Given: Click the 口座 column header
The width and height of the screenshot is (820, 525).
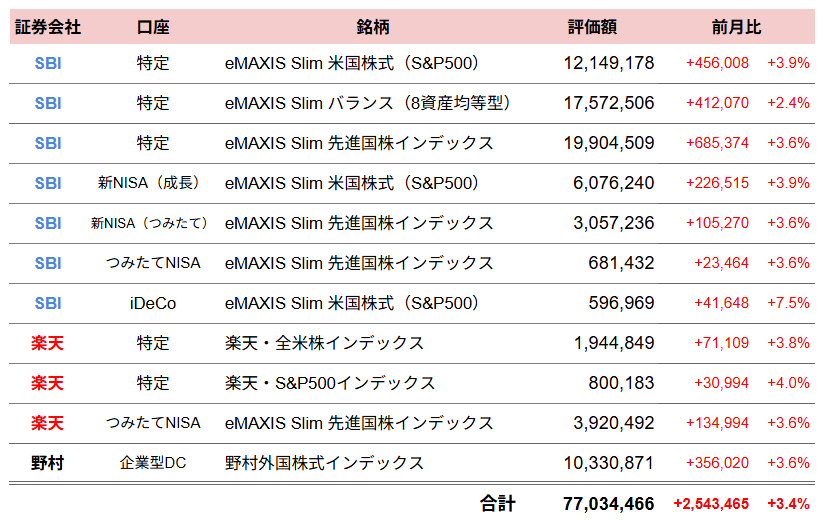Looking at the screenshot, I should (x=153, y=27).
